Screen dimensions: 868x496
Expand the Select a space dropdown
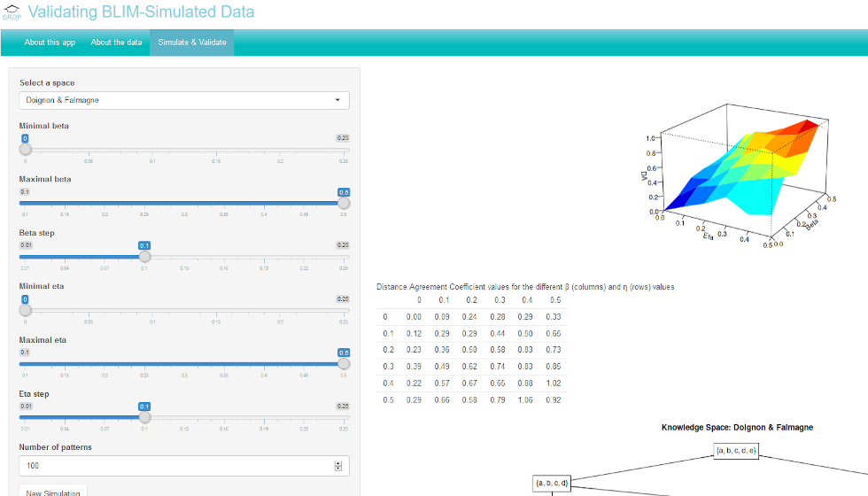tap(184, 100)
